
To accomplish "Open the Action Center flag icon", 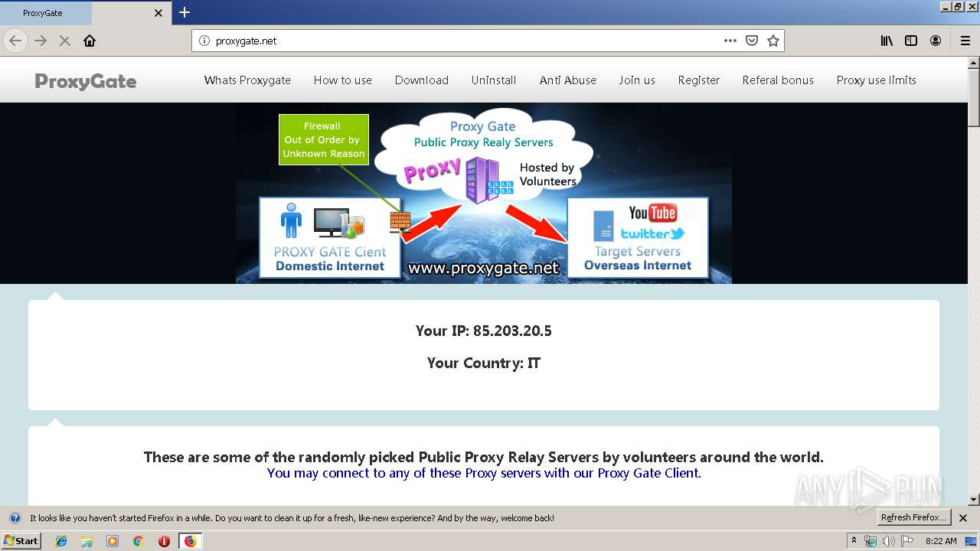I will click(907, 541).
